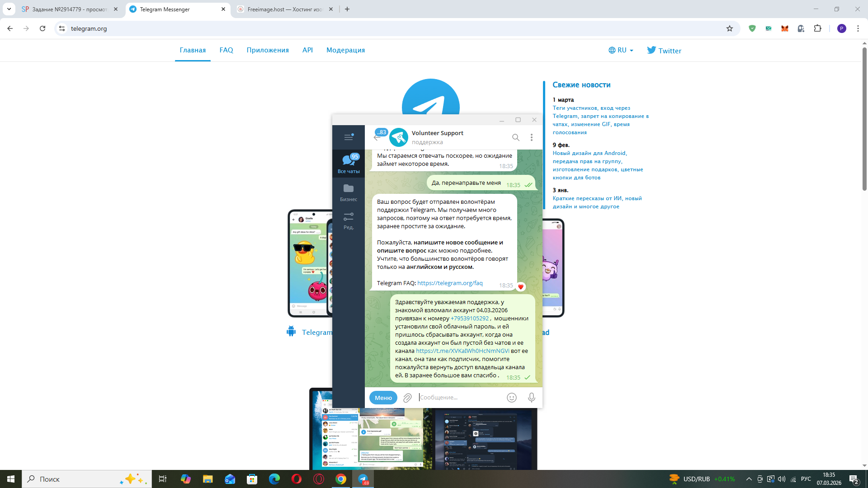Close the Задание №2914779 tab

tap(116, 9)
